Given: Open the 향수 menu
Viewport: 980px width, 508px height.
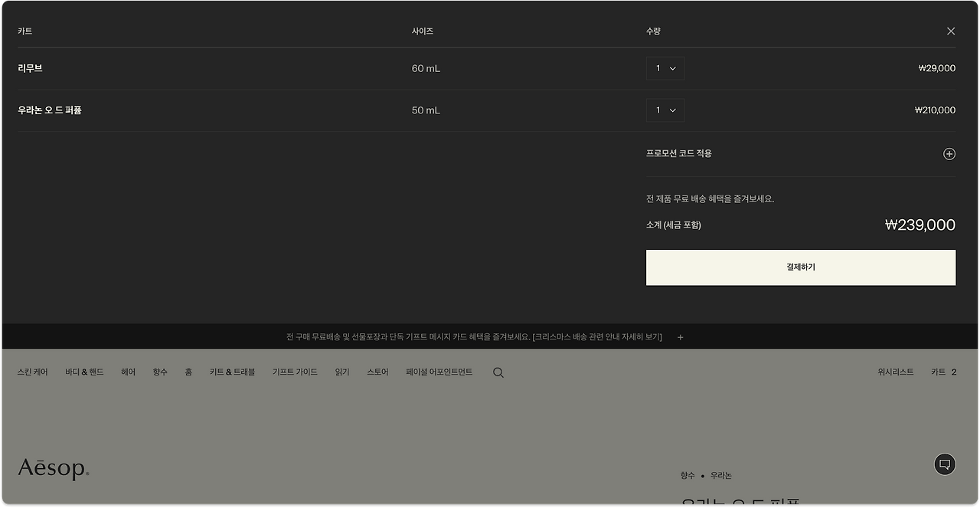Looking at the screenshot, I should (x=160, y=372).
